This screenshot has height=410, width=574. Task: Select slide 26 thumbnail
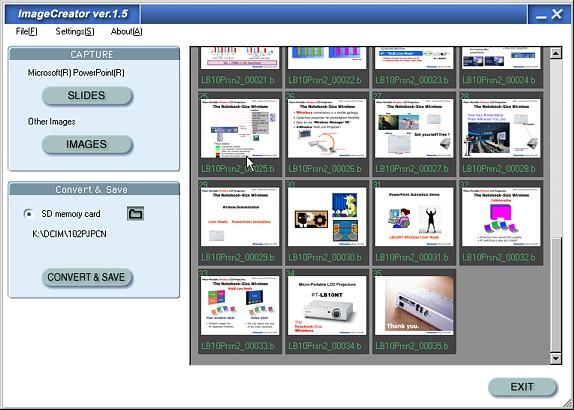(327, 128)
